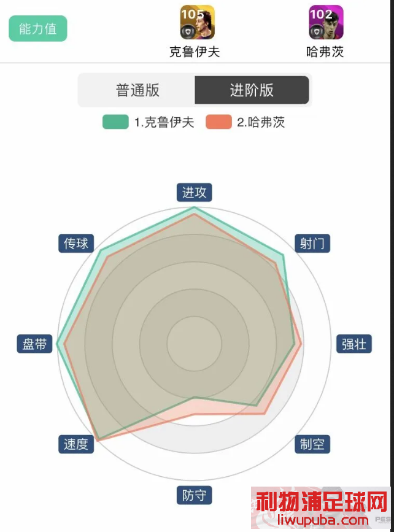
Task: Select the 速度 axis label
Action: (76, 444)
